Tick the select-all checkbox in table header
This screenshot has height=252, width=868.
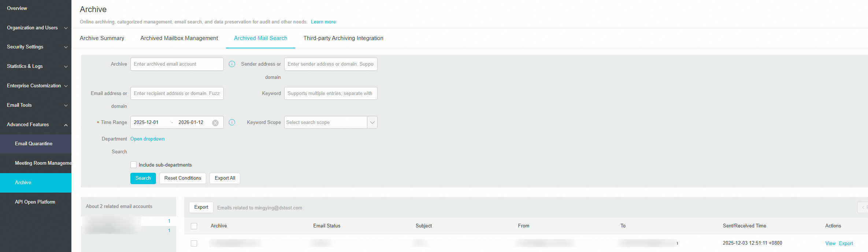[194, 226]
